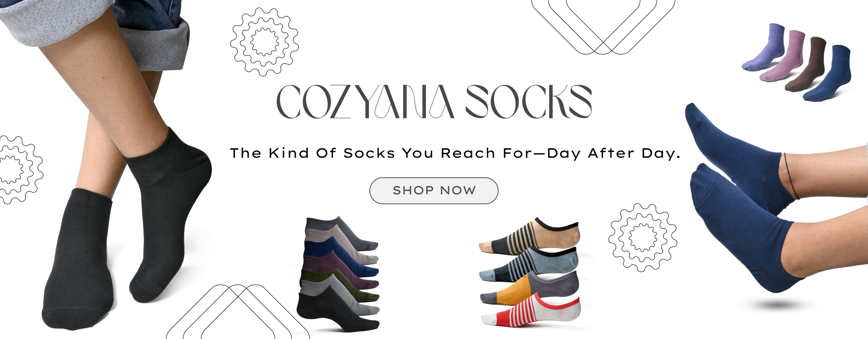
Task: Click the red striped loafer sock
Action: [x=531, y=311]
